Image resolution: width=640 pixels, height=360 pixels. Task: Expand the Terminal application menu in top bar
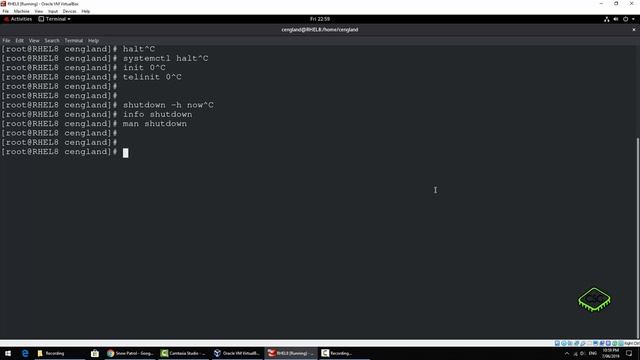coord(54,19)
